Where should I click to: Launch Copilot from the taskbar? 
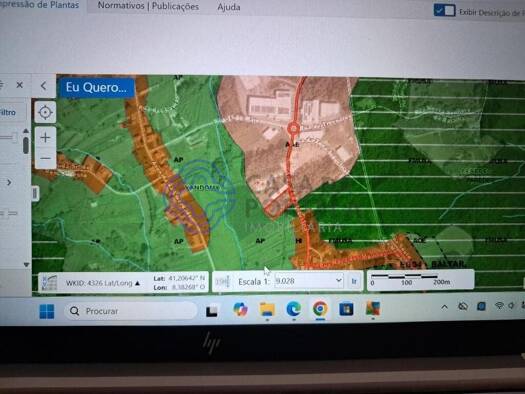[240, 309]
